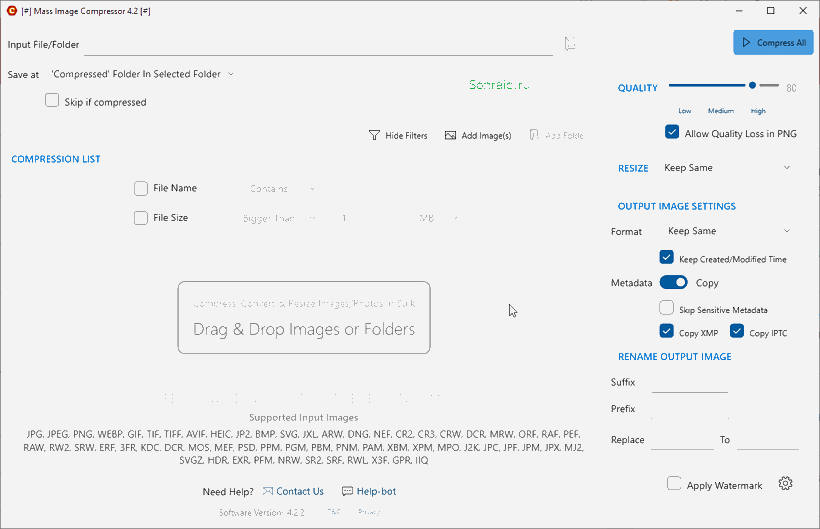Click the Add Image(s) button label
820x529 pixels.
tap(486, 135)
